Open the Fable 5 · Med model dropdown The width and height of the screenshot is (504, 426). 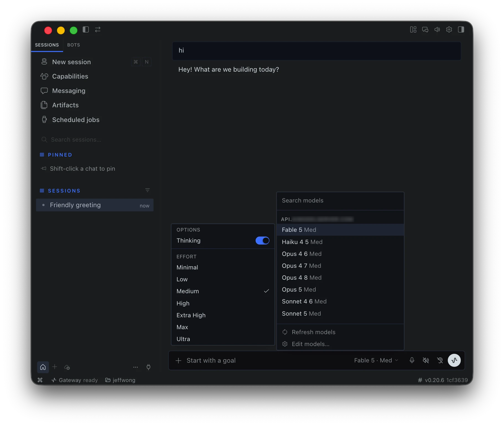pos(376,360)
